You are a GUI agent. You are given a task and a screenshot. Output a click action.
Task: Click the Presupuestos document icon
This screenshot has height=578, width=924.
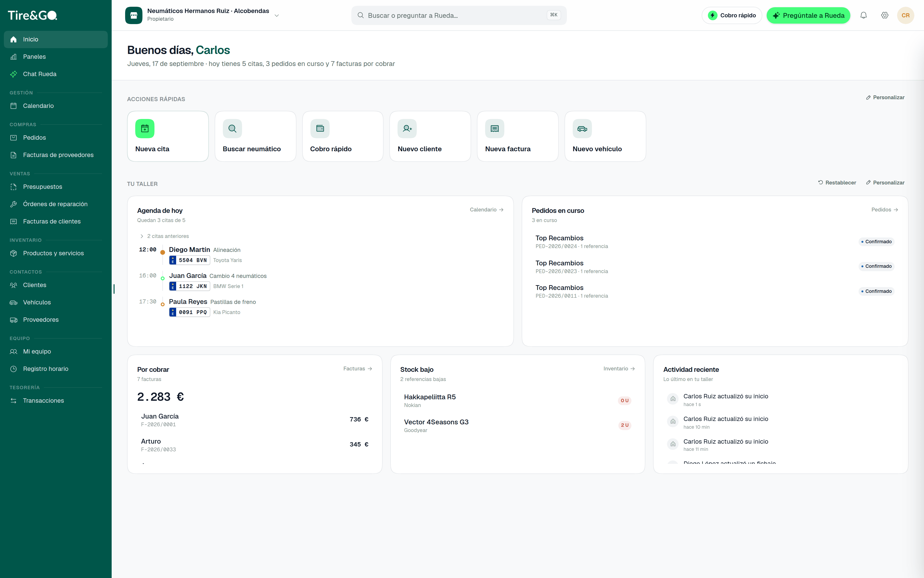[14, 187]
